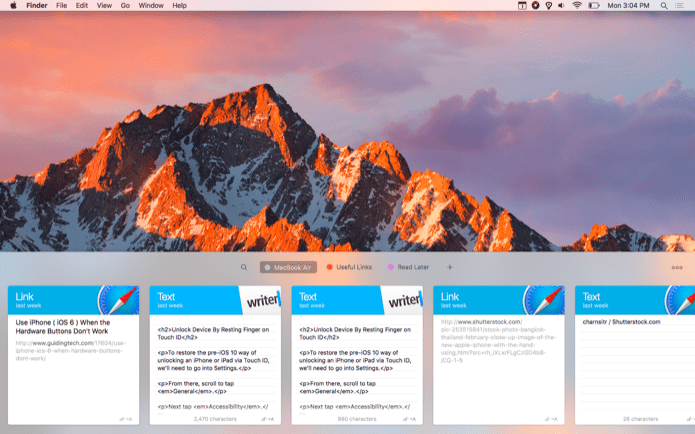
Task: Click writer app icon on second card
Action: pyautogui.click(x=262, y=300)
